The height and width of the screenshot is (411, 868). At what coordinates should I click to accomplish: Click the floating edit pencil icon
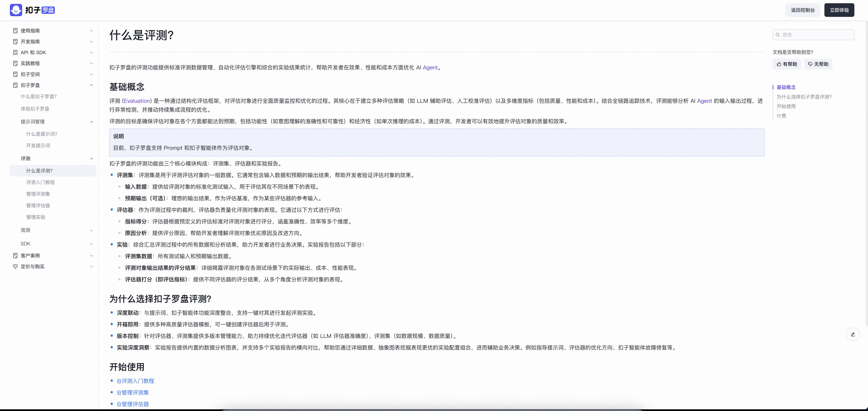pyautogui.click(x=853, y=334)
